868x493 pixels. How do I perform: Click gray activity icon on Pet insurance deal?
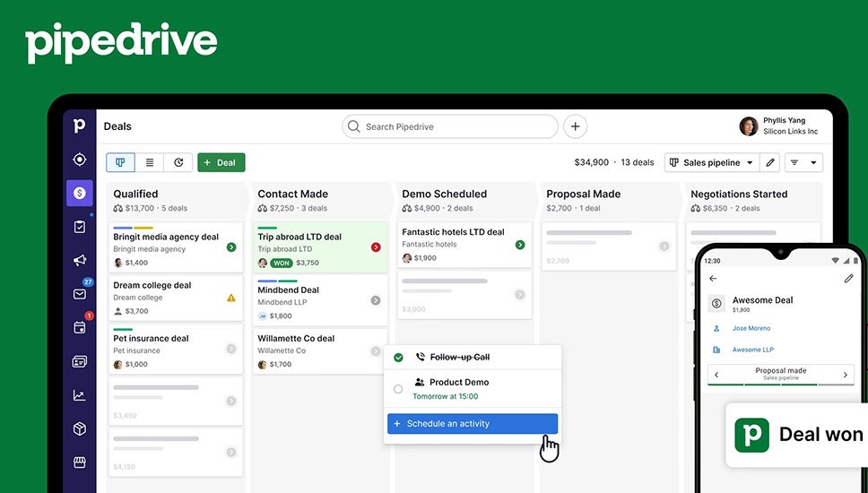(x=231, y=349)
